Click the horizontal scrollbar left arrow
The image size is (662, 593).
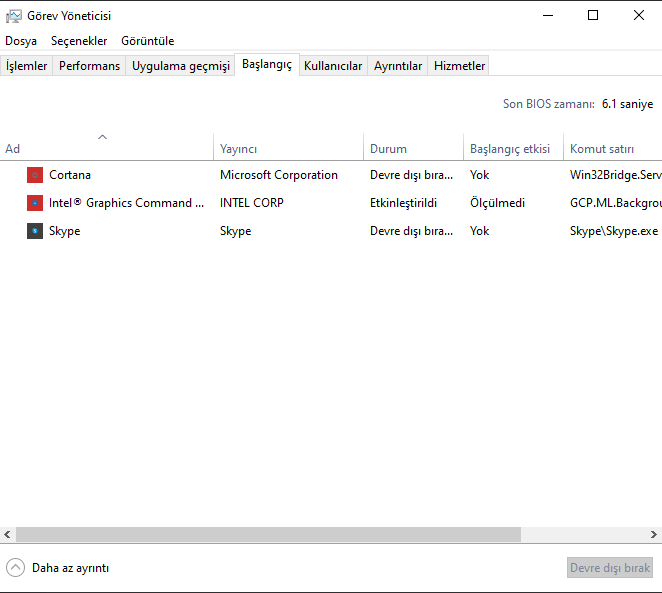click(7, 534)
